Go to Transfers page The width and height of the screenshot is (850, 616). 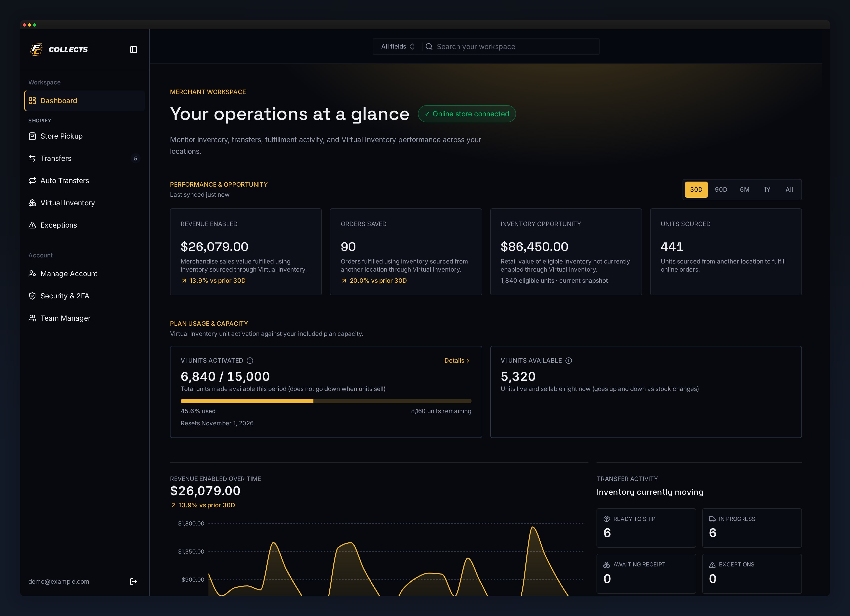[85, 159]
